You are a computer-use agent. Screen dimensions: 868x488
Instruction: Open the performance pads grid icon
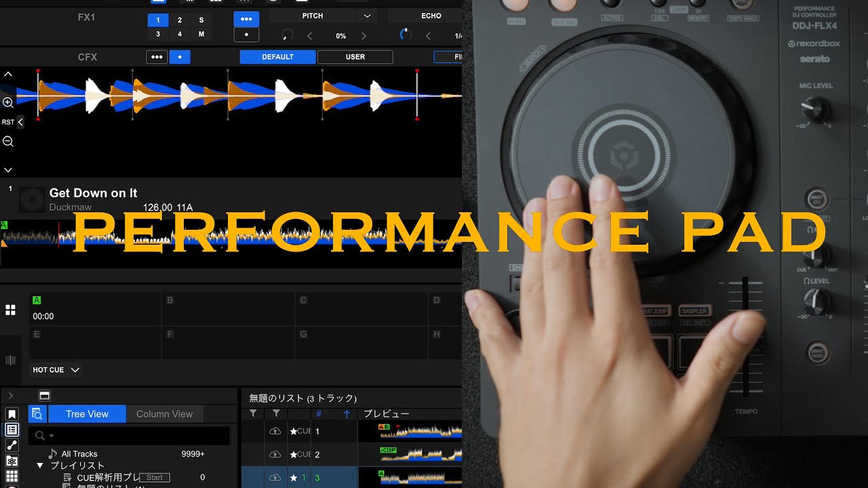(10, 310)
